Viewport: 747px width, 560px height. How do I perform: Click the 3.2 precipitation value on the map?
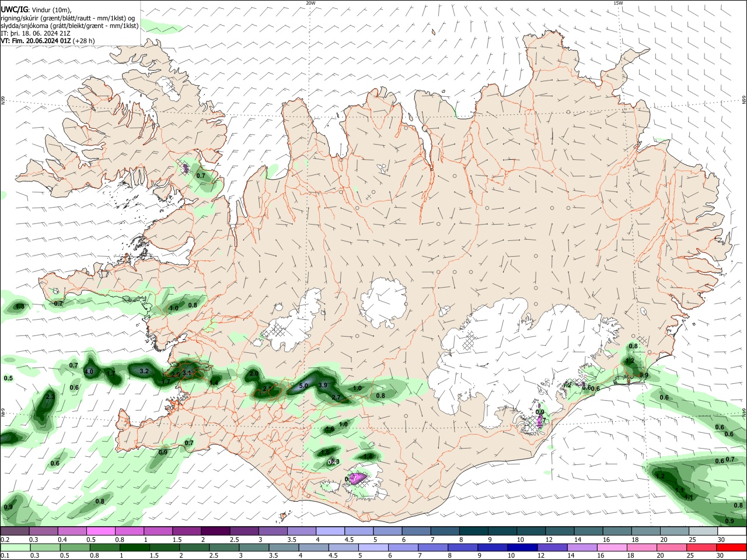(x=145, y=371)
